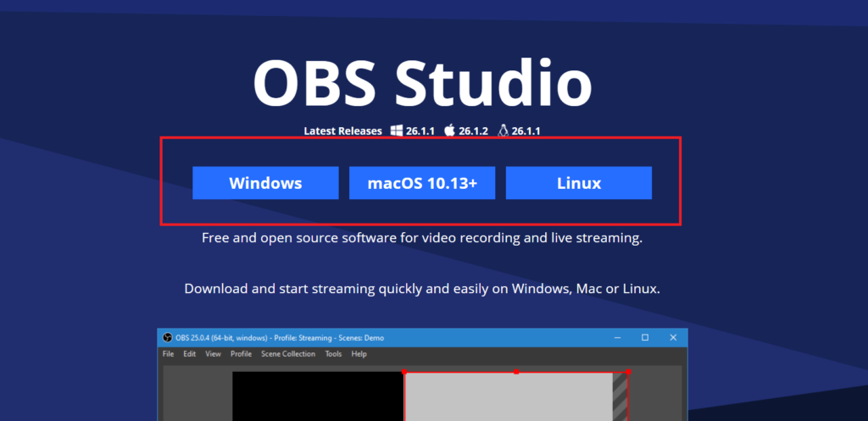Click the gray selected source in OBS preview
The width and height of the screenshot is (868, 421).
click(509, 396)
